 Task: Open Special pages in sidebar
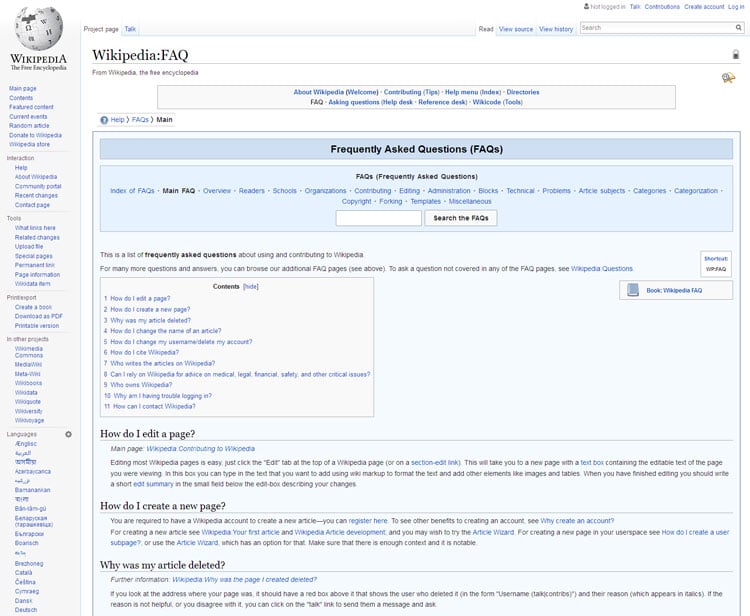point(33,256)
